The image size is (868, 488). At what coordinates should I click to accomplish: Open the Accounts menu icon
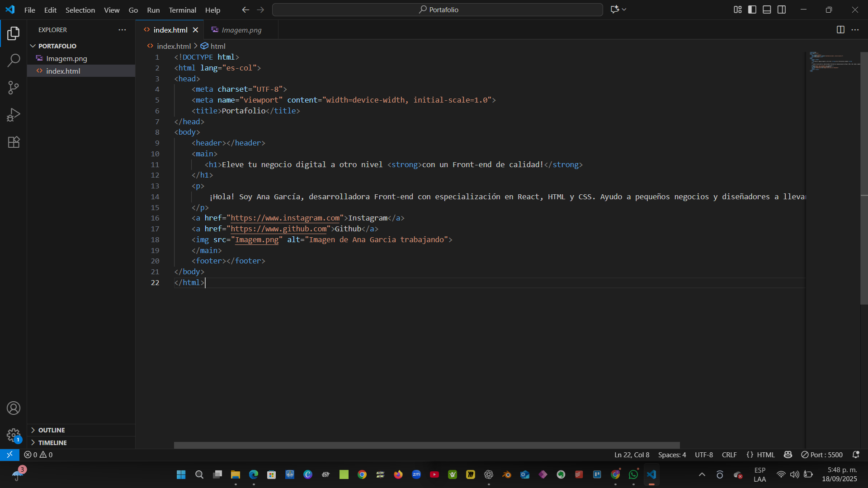coord(14,408)
